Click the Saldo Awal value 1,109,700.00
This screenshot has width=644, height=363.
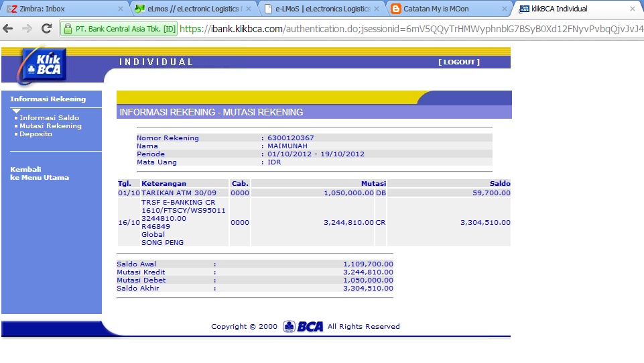(368, 264)
